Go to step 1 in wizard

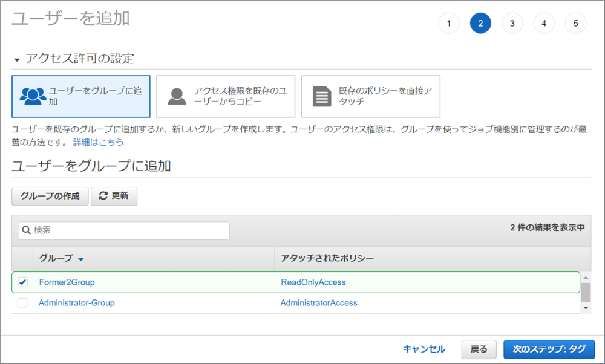point(448,24)
